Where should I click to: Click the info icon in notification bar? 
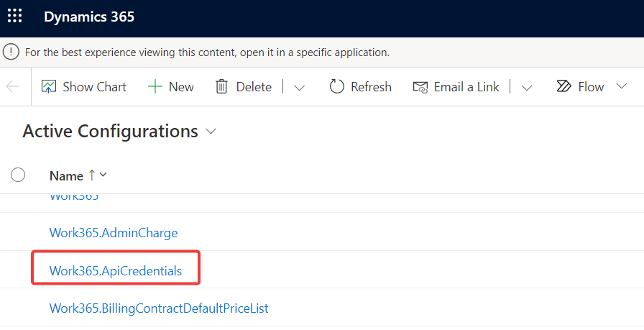[11, 52]
